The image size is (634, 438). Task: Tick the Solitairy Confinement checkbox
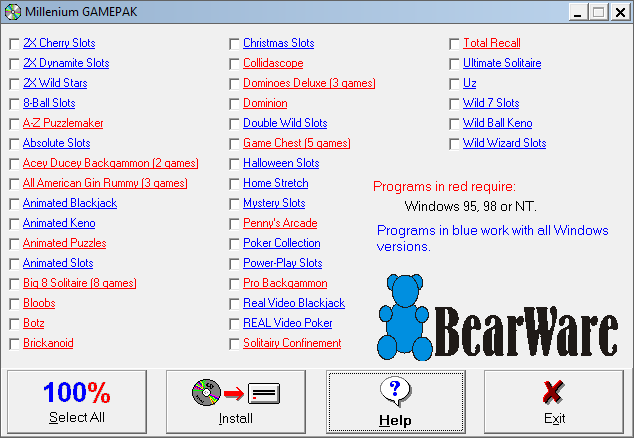[234, 344]
